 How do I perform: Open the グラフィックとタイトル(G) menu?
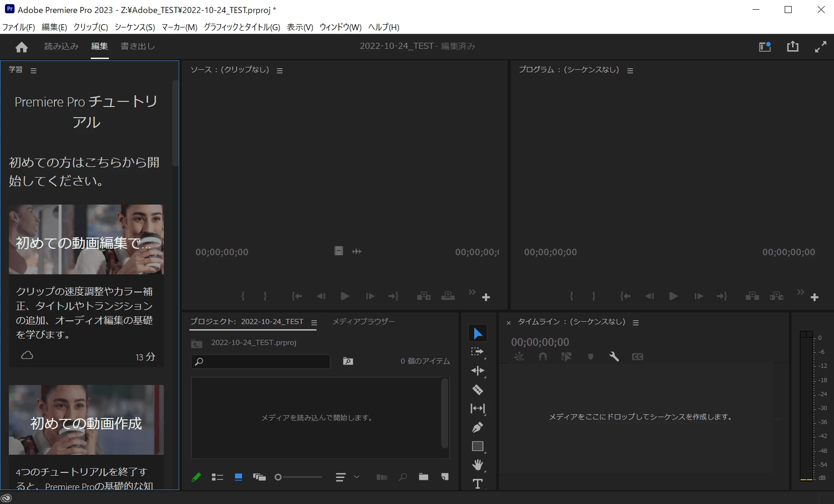(242, 27)
